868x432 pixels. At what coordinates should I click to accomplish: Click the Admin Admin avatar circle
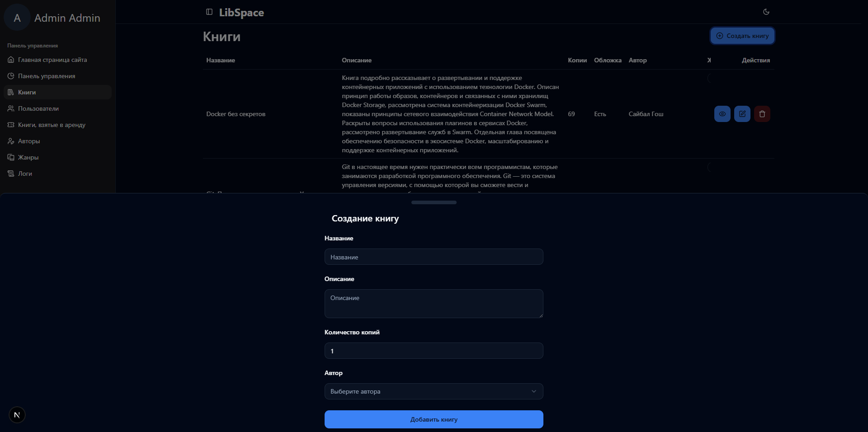coord(17,18)
